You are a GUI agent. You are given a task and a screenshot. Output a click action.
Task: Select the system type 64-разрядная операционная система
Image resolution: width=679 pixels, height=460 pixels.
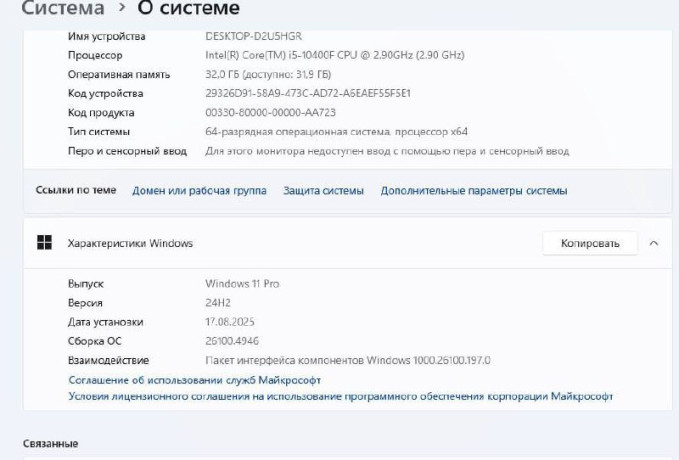tap(336, 132)
